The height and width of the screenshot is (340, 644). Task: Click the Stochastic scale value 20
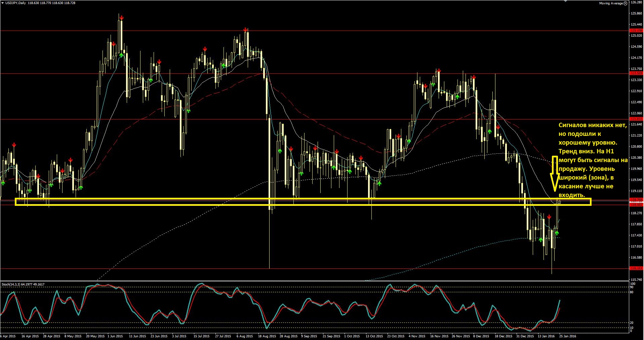(632, 323)
